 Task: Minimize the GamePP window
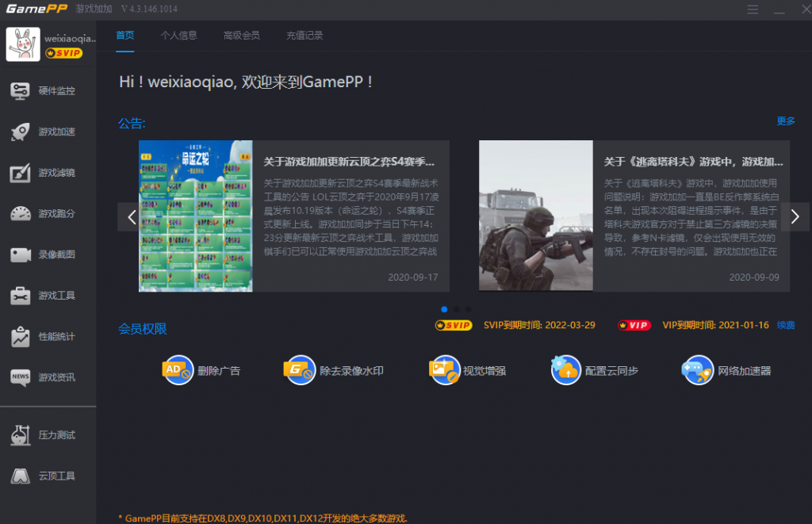pyautogui.click(x=779, y=10)
